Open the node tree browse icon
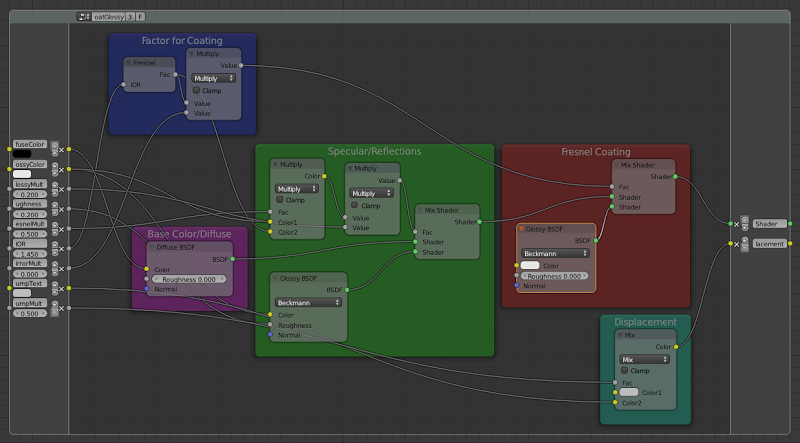 pyautogui.click(x=84, y=17)
